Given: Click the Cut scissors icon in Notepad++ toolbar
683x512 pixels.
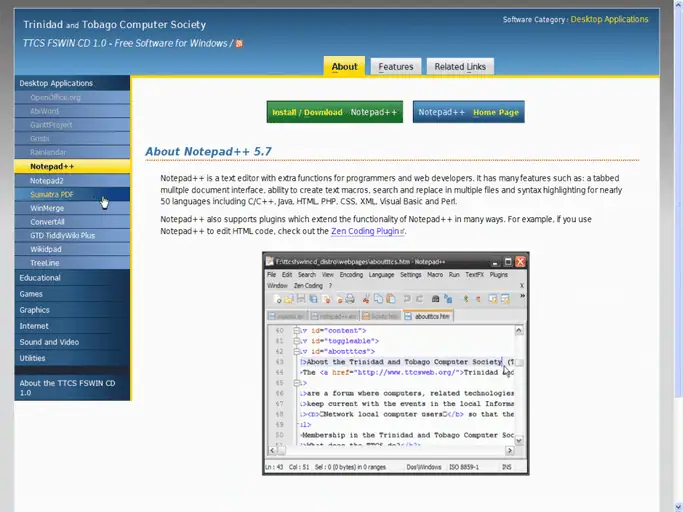Looking at the screenshot, I should pos(365,298).
